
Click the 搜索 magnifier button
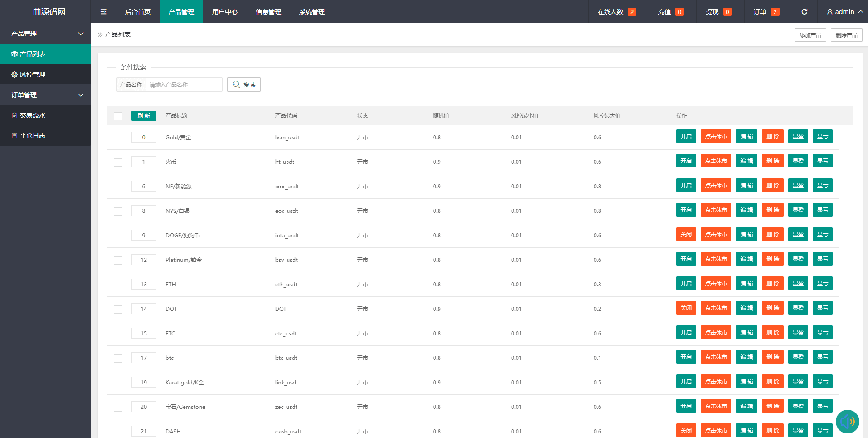(x=244, y=84)
